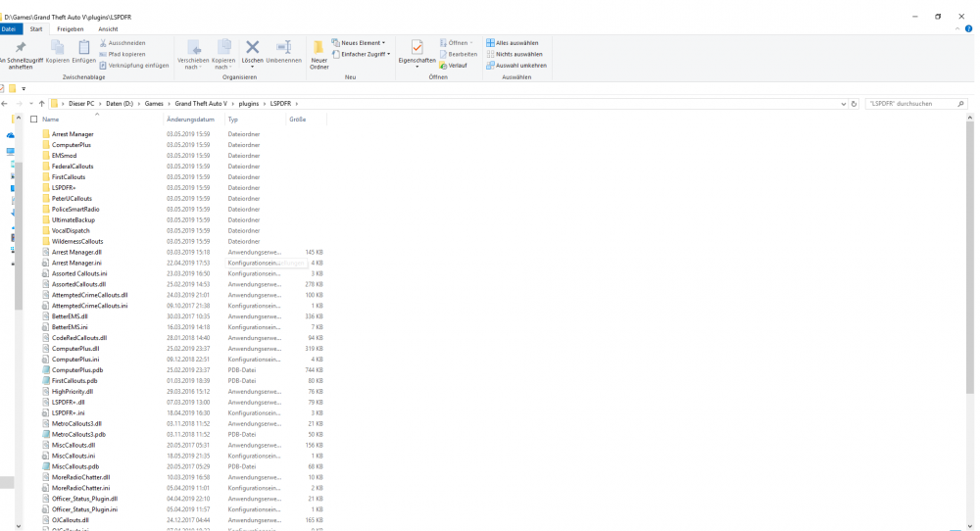Select the VocalDispatch folder
This screenshot has width=980, height=531.
(71, 230)
